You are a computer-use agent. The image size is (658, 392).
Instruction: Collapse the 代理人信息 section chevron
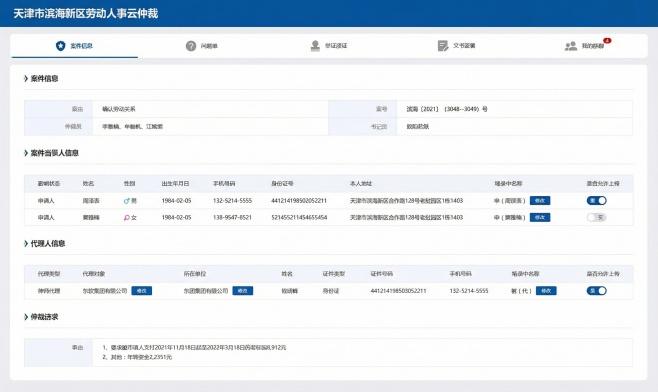(x=26, y=243)
